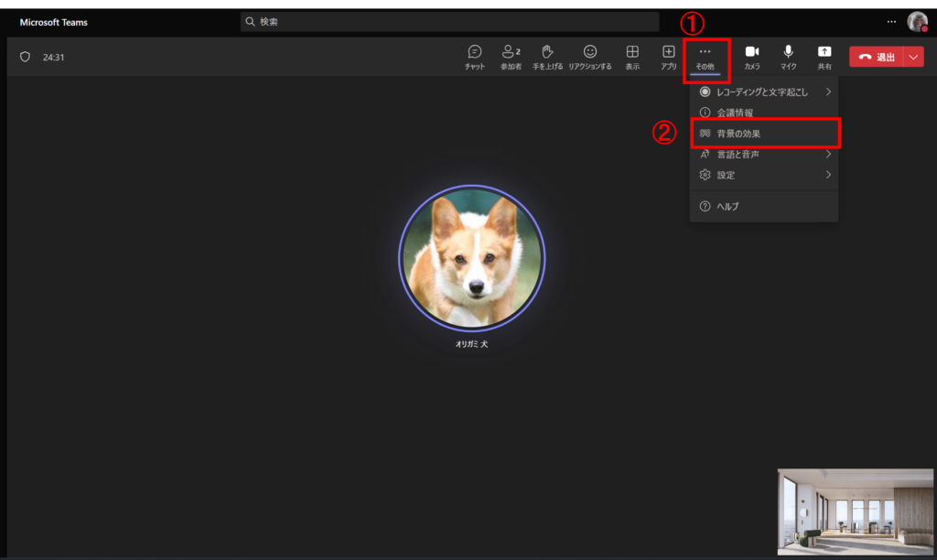
Task: Click the search (検索) field
Action: pos(448,21)
